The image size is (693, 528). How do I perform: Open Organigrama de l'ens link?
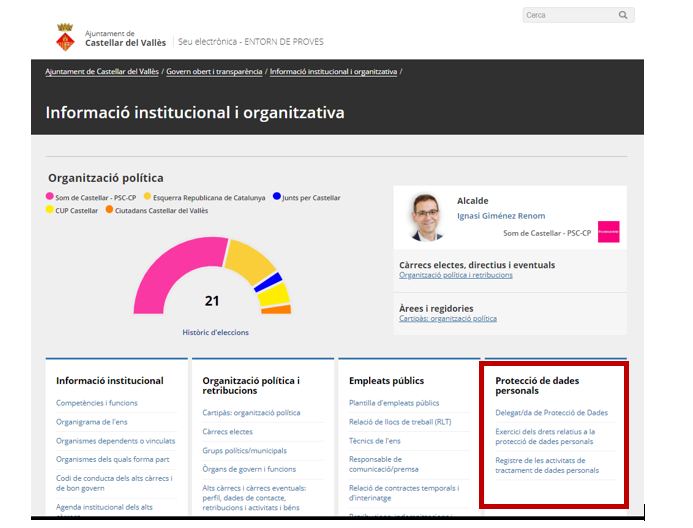pos(92,422)
